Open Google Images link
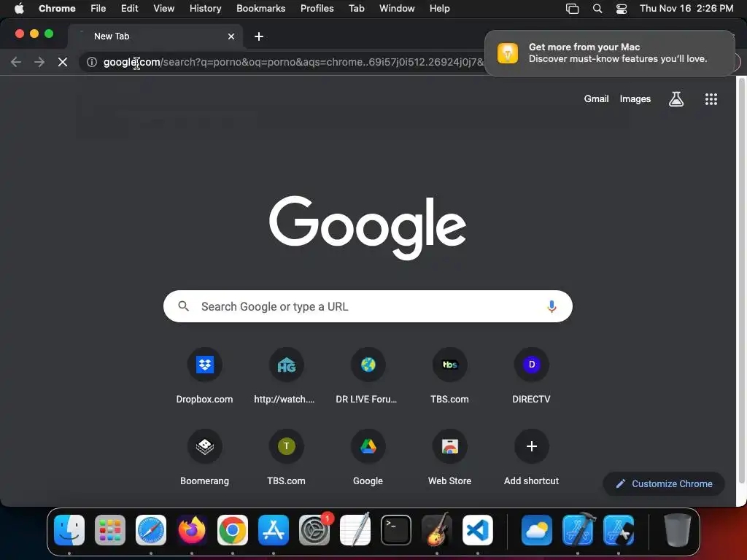747x560 pixels. point(635,98)
